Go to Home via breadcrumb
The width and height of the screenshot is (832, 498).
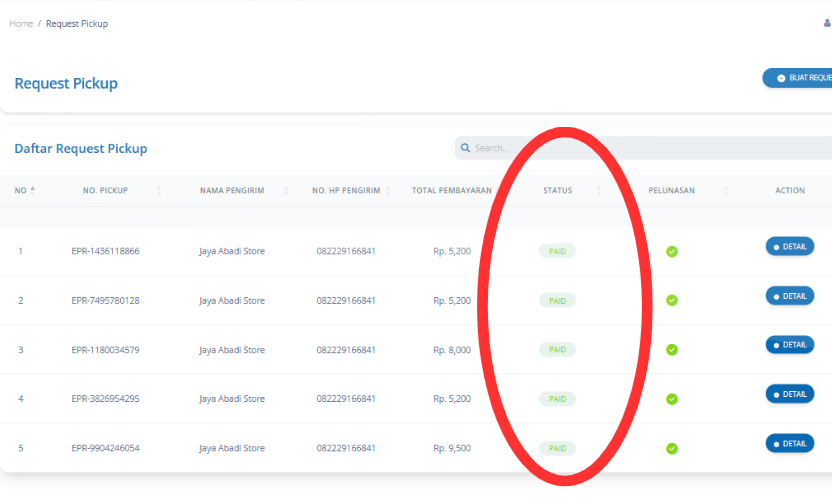[x=21, y=23]
